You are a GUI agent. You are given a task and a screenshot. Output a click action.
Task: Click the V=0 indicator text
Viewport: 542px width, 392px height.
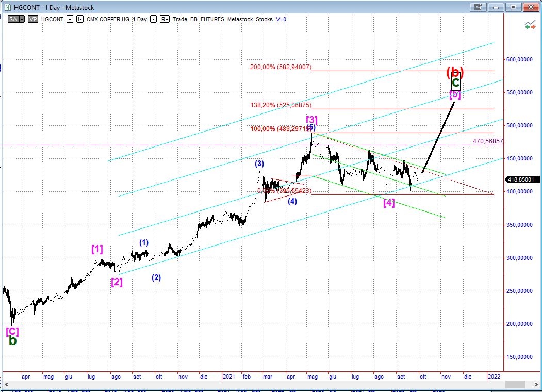(x=281, y=20)
